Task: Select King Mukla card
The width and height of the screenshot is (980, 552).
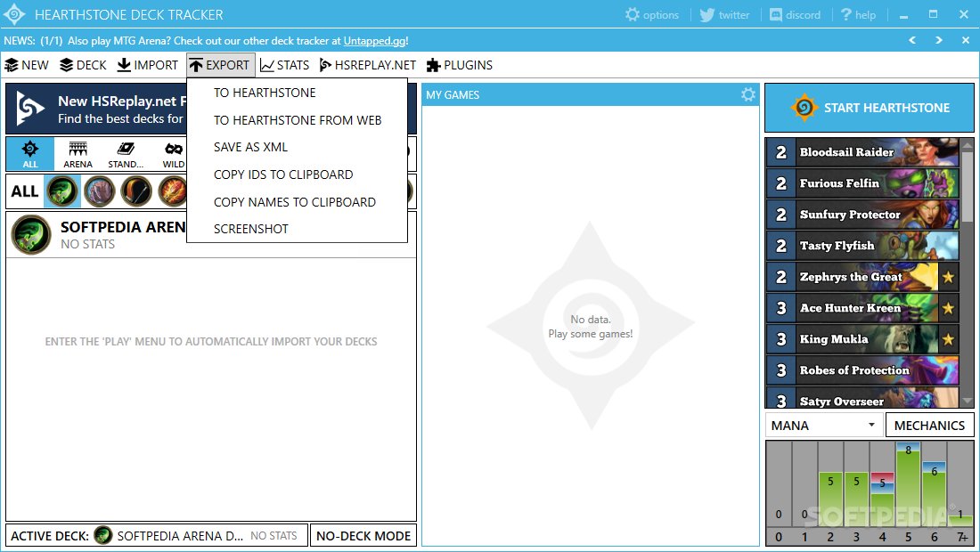Action: [x=862, y=339]
